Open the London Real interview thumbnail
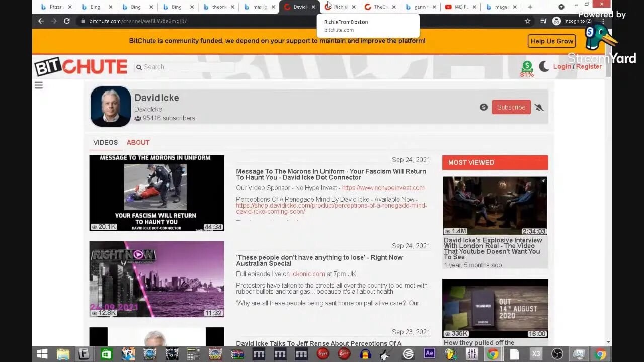This screenshot has width=644, height=362. coord(495,206)
